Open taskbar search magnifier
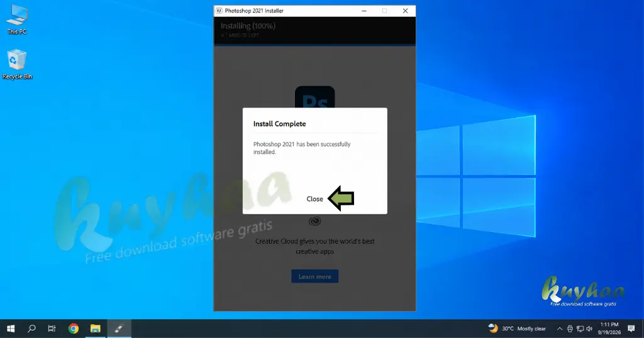 coord(31,329)
